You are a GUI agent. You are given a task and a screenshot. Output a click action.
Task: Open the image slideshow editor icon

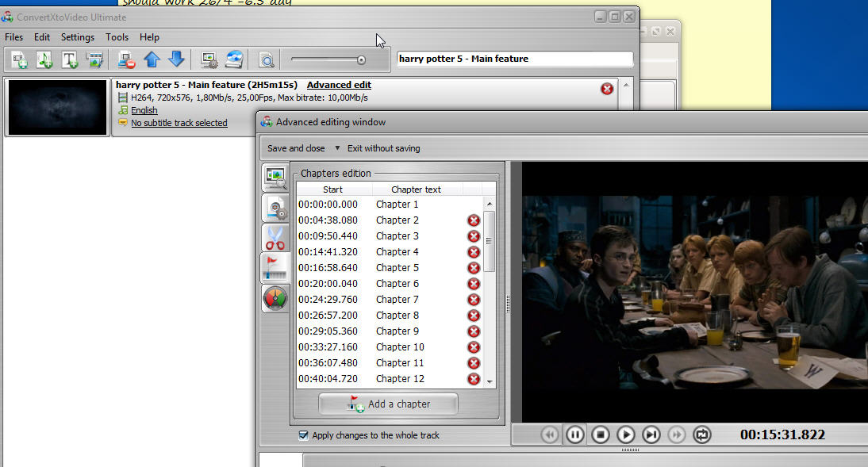click(94, 59)
